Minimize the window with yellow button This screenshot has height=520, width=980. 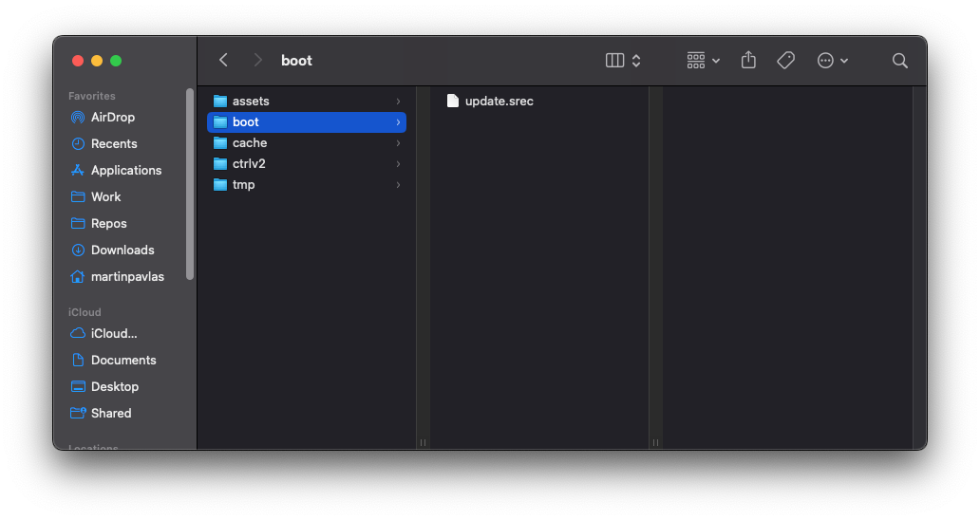[97, 61]
